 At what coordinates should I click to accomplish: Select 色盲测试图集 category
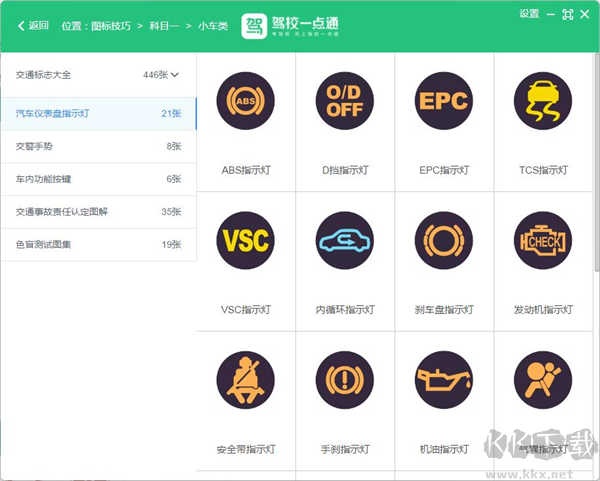pyautogui.click(x=99, y=245)
